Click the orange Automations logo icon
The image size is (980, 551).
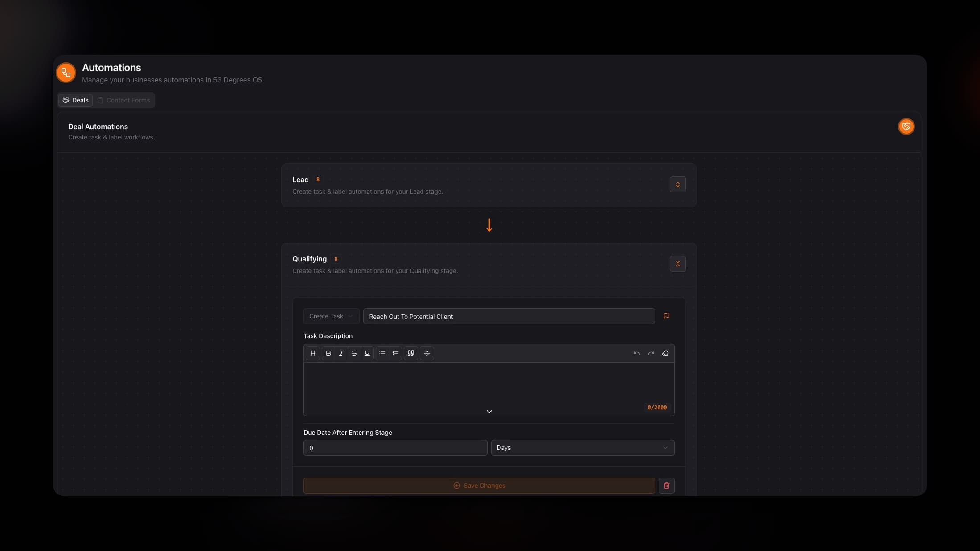coord(66,72)
